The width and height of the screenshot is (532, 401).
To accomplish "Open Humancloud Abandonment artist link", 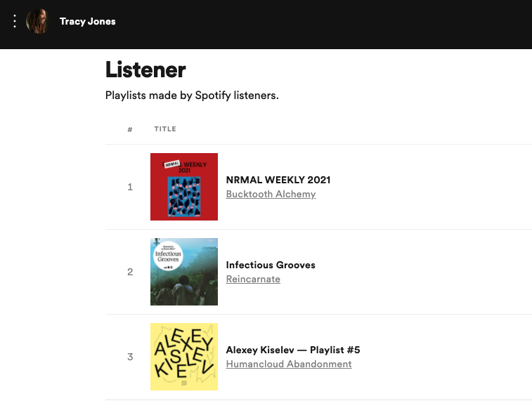I will (289, 364).
